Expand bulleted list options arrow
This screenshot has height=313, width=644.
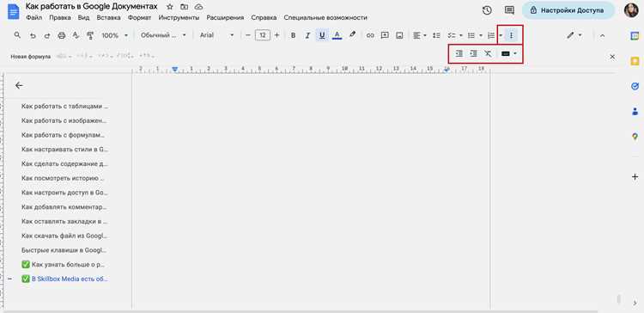[481, 36]
